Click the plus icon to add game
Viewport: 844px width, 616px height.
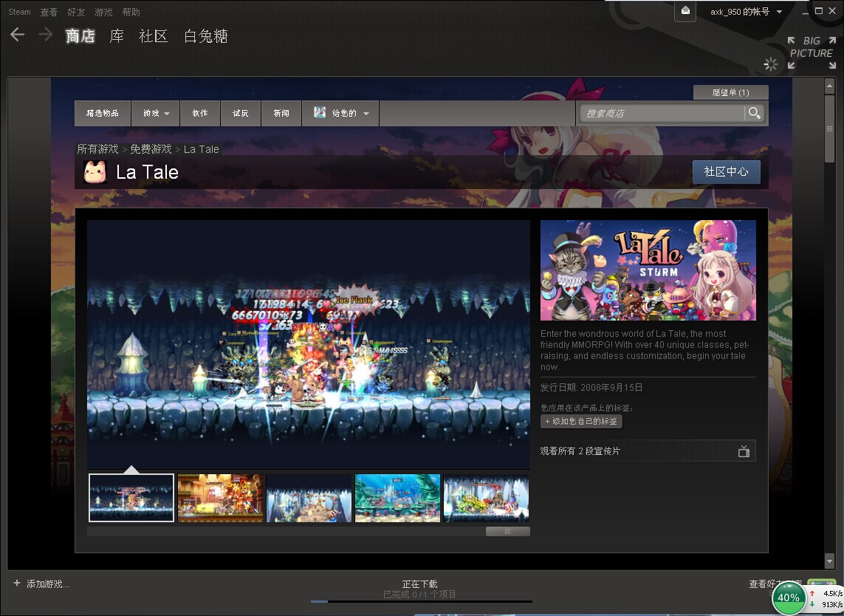coord(17,584)
